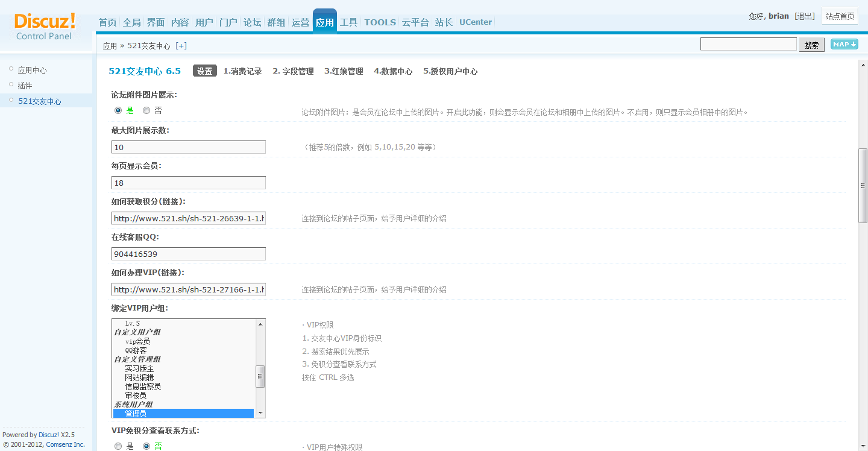Viewport: 868px width, 451px height.
Task: Click the 如何办理VIP(链接) input field
Action: pos(189,289)
